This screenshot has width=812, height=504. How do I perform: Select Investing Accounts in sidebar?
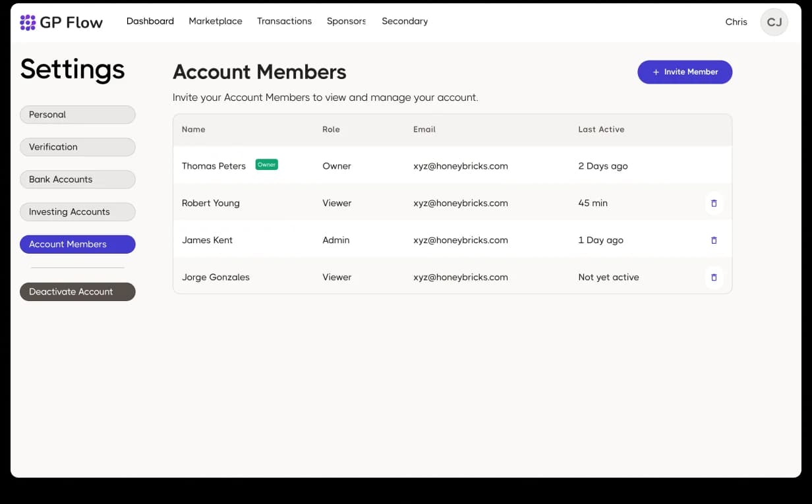coord(78,211)
